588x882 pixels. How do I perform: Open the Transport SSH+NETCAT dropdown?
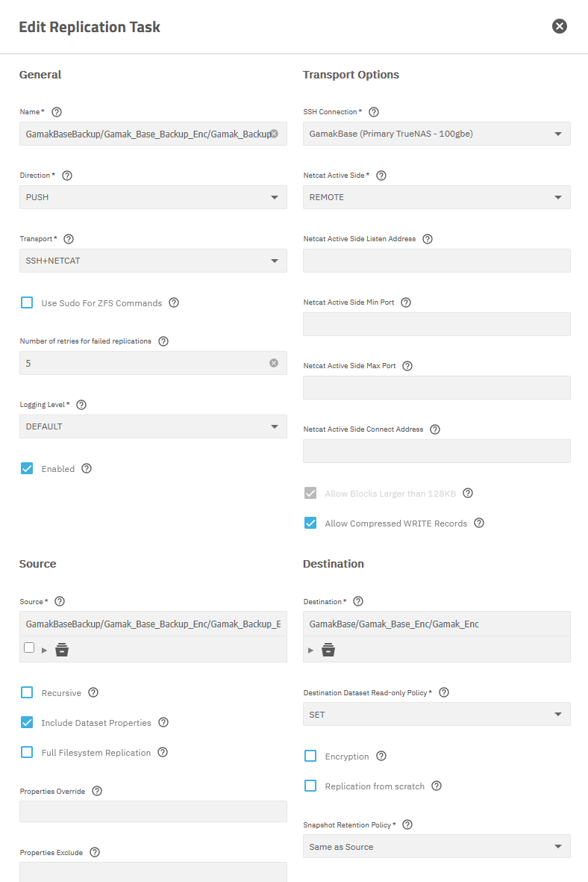[x=153, y=261]
